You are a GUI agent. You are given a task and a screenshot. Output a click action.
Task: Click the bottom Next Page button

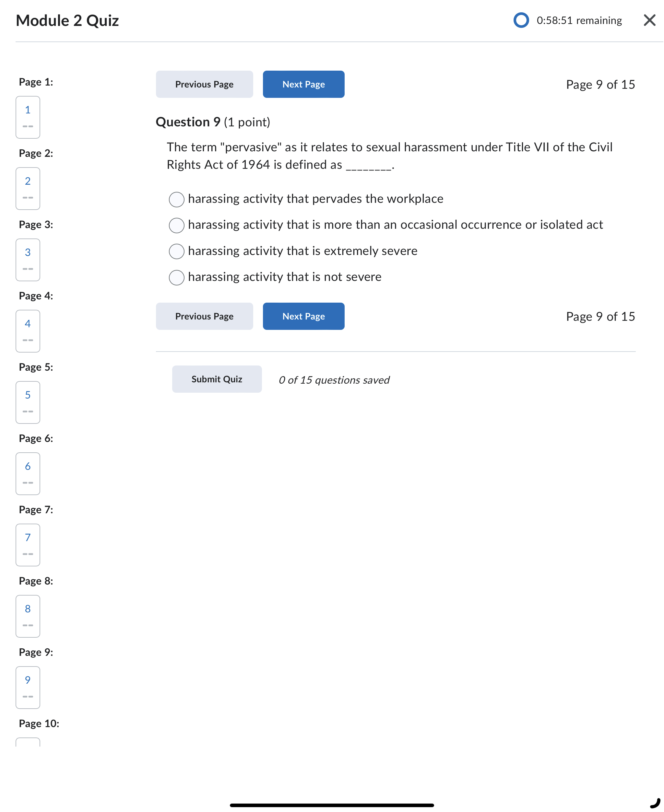[303, 316]
